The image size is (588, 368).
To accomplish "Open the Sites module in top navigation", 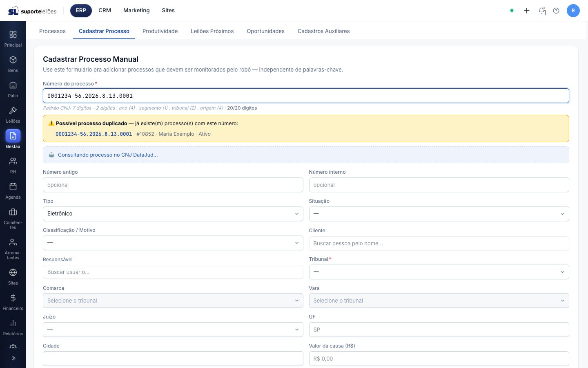I will tap(168, 11).
